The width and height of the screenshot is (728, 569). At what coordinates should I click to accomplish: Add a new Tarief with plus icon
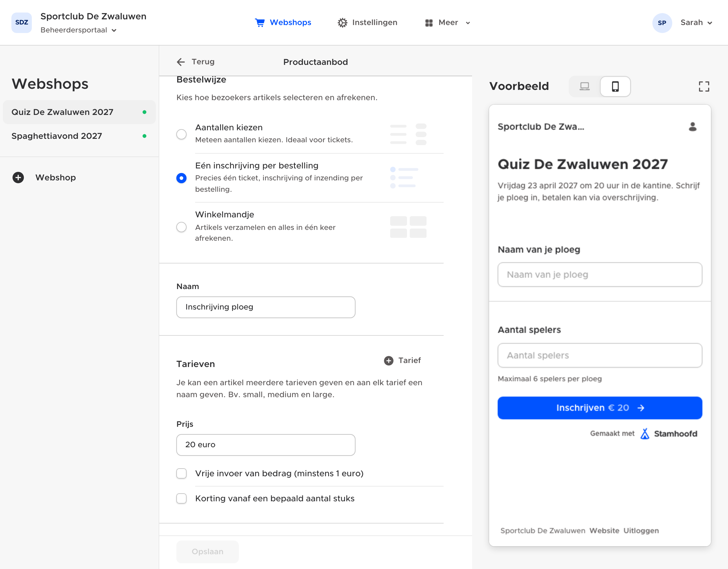(388, 360)
